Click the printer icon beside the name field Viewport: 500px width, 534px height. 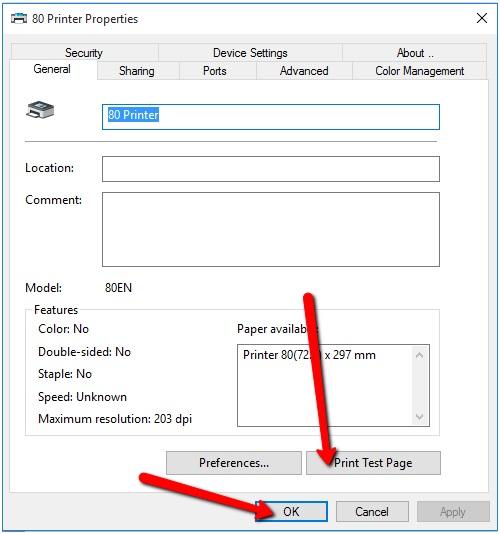40,110
